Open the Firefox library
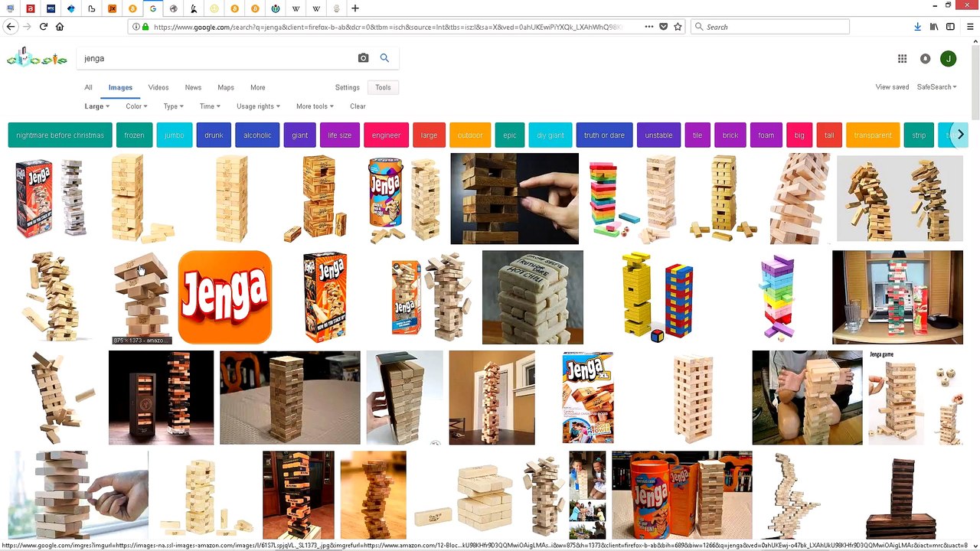 click(934, 27)
